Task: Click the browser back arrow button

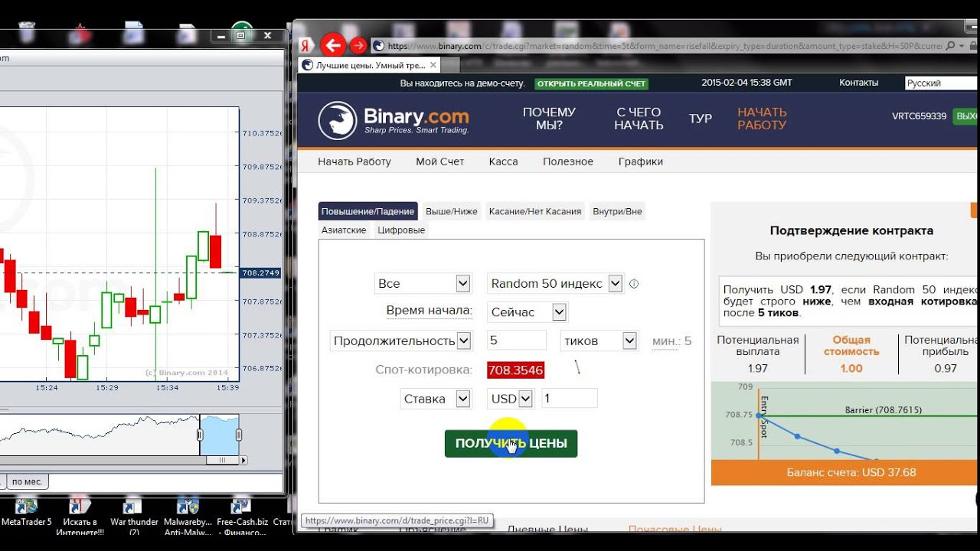Action: (333, 46)
